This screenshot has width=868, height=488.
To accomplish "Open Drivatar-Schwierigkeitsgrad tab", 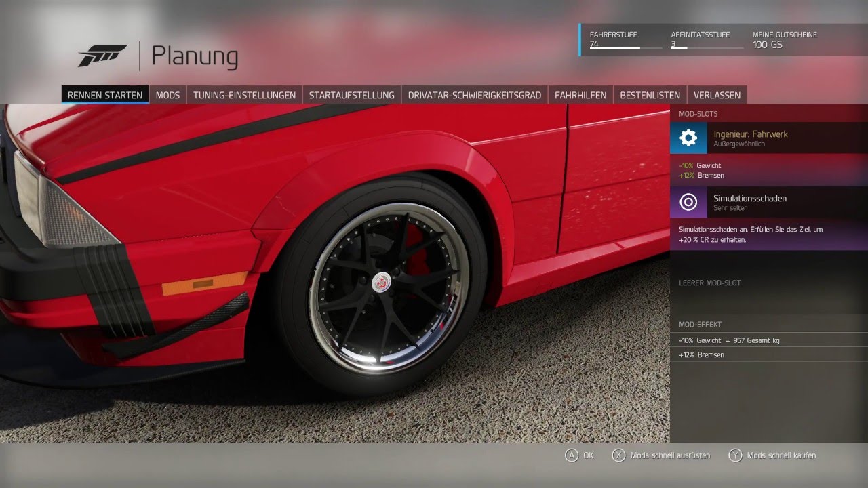I will [475, 95].
